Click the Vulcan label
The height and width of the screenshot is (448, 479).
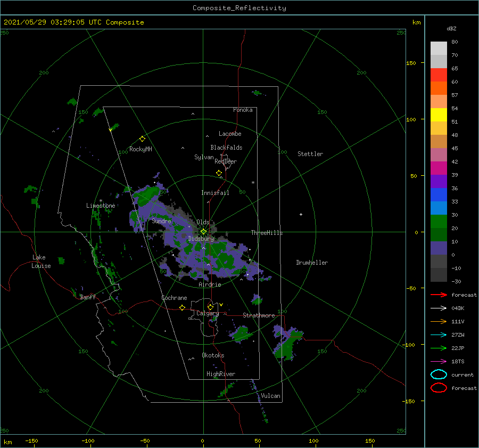tap(270, 396)
